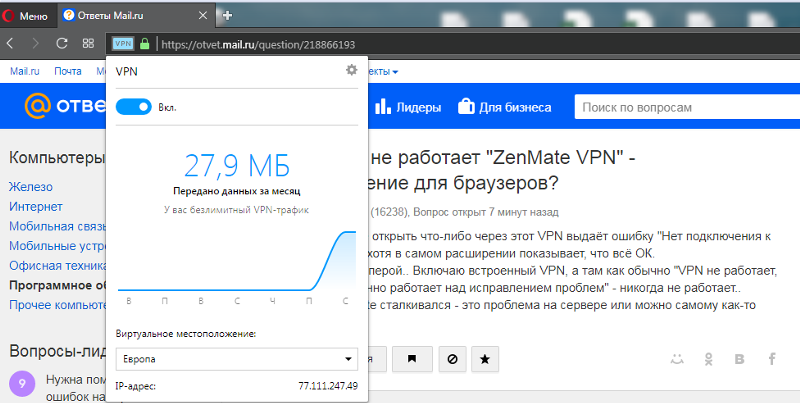The width and height of the screenshot is (800, 403).
Task: Open the Мобильная связь category
Action: [x=57, y=226]
